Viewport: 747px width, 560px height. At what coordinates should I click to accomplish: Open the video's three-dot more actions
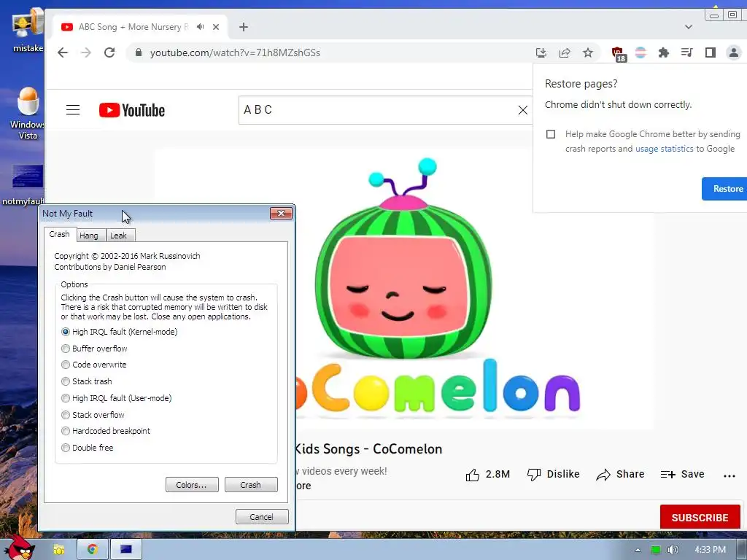[x=729, y=475]
